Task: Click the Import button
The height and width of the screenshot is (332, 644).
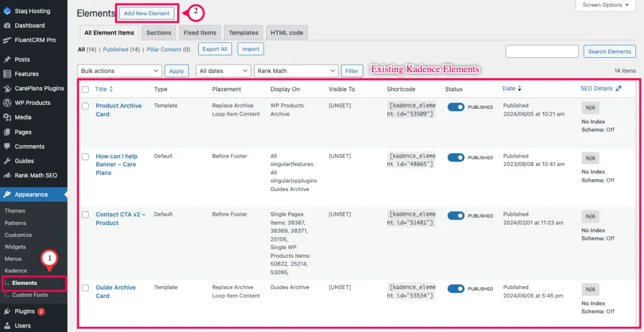Action: click(250, 49)
